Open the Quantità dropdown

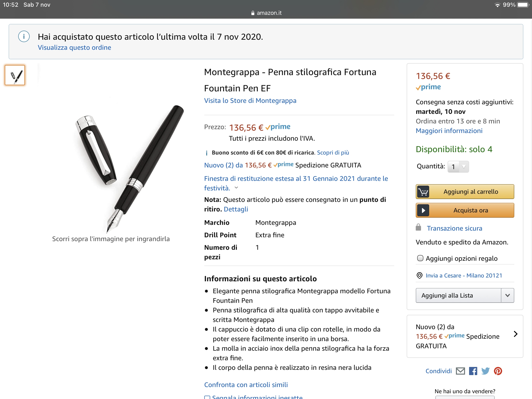pos(458,167)
